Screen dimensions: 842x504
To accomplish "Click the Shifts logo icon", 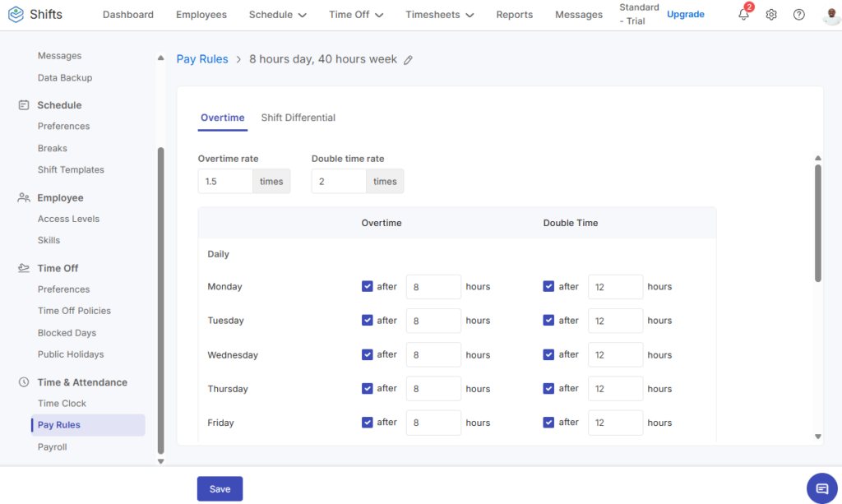I will 16,15.
